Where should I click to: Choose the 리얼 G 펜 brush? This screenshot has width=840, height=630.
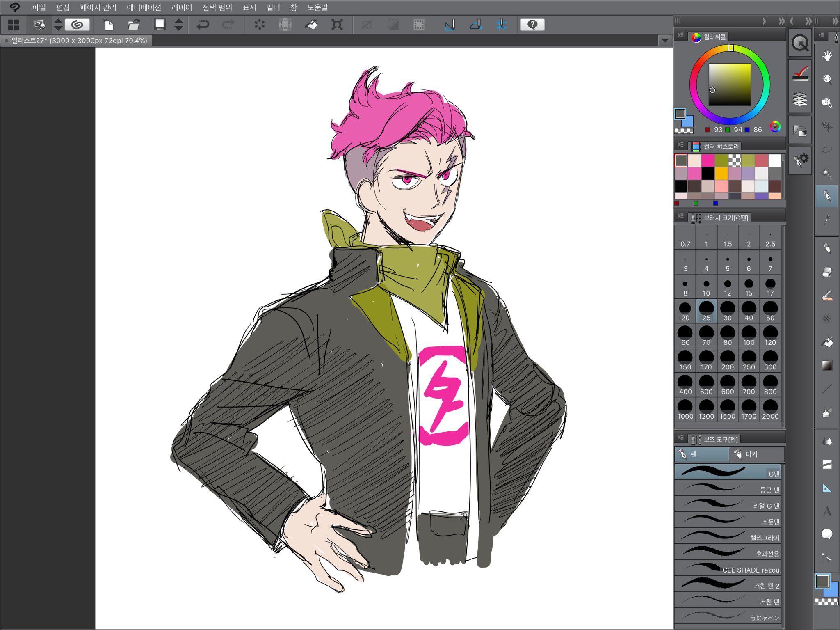pos(728,504)
